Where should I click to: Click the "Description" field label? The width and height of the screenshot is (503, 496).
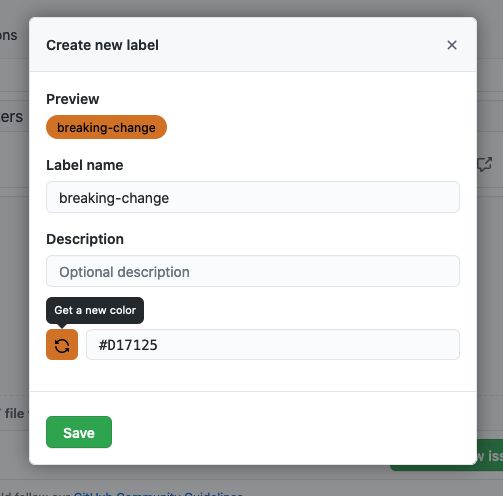click(85, 239)
